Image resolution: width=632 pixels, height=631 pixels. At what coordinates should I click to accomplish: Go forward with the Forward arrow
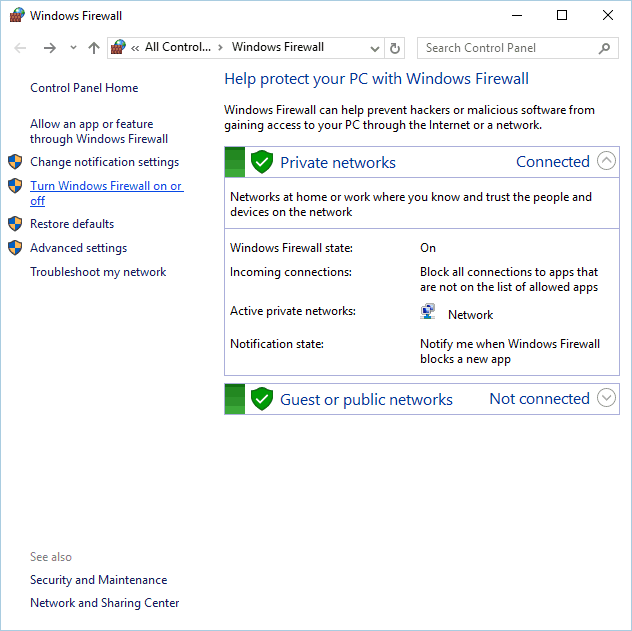point(50,48)
